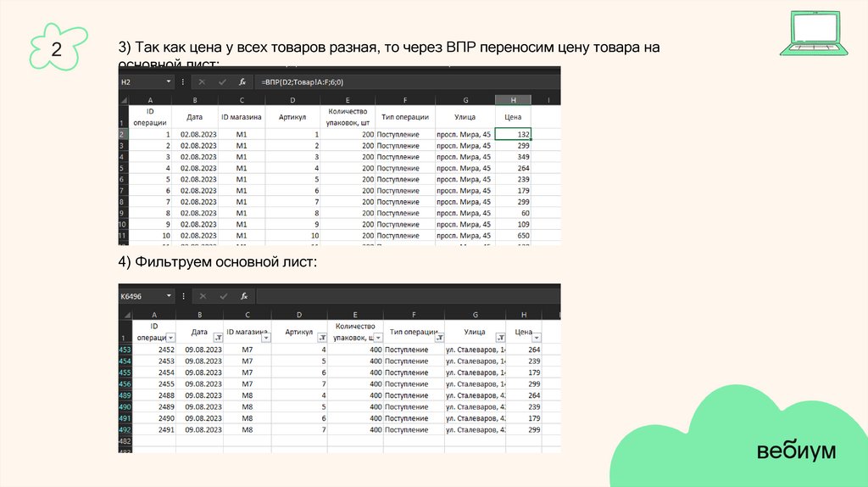The height and width of the screenshot is (487, 868).
Task: Click the fx insert function icon next to K6496
Action: point(243,296)
